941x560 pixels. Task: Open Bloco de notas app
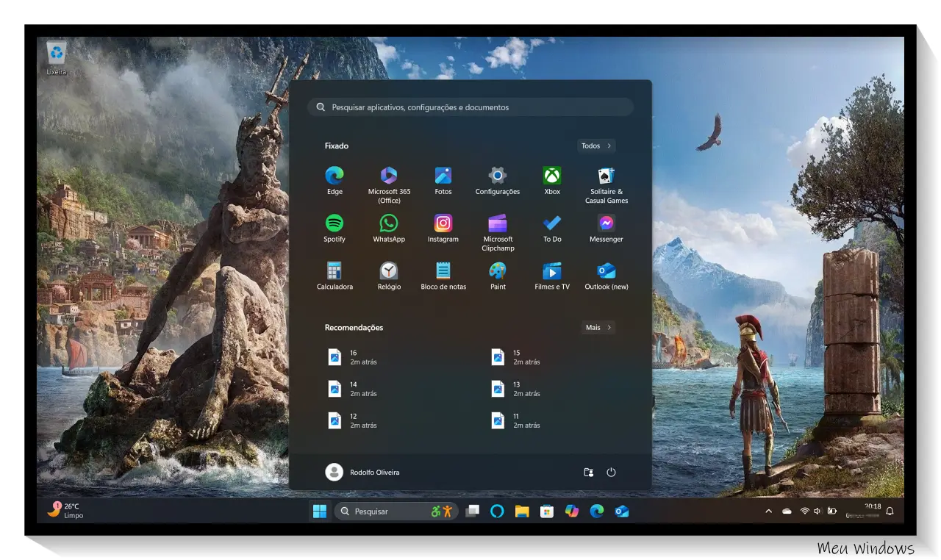click(443, 271)
